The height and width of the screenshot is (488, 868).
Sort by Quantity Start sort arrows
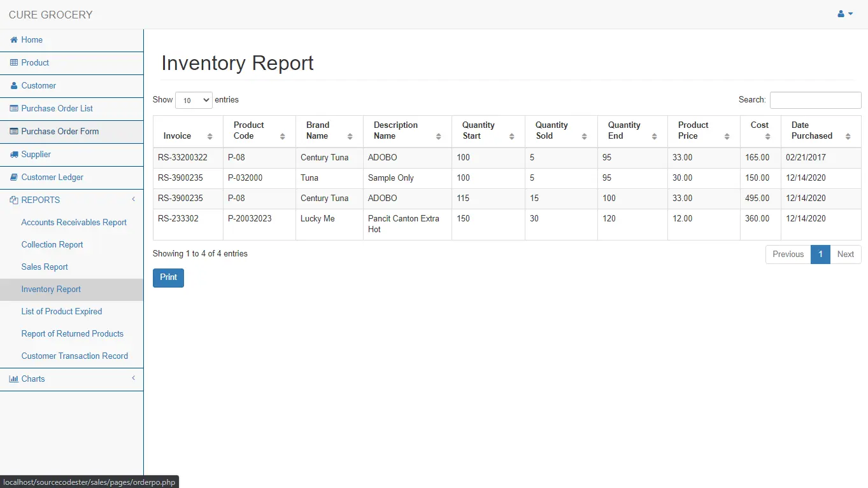(512, 136)
